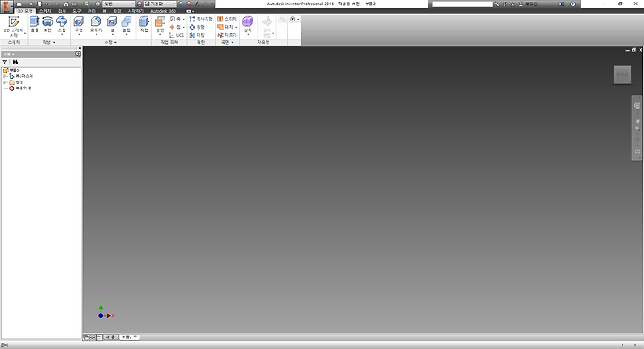
Task: Click the browser filter funnel icon
Action: tap(5, 62)
